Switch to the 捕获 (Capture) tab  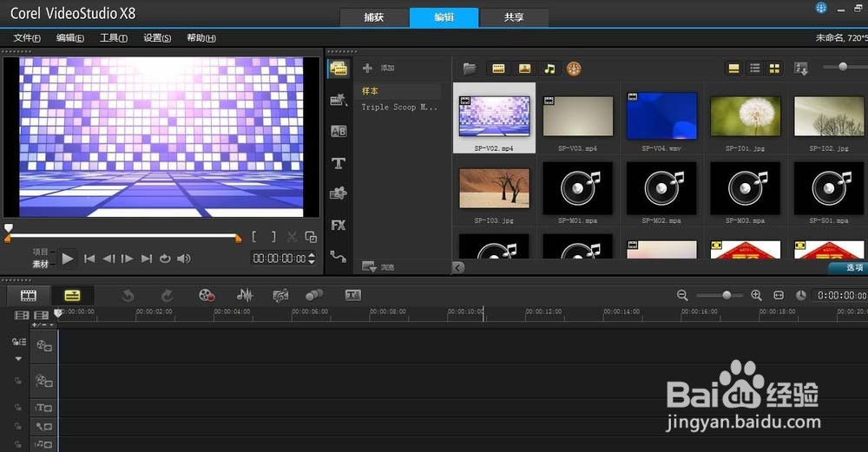click(x=374, y=17)
